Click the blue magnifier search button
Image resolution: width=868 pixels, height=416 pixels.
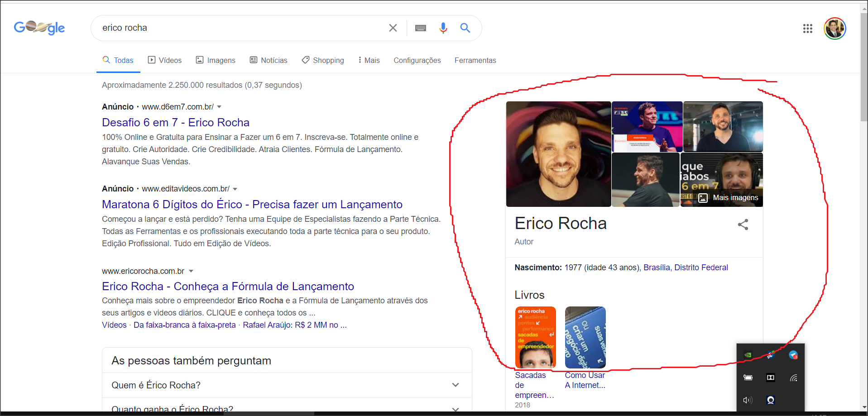465,28
